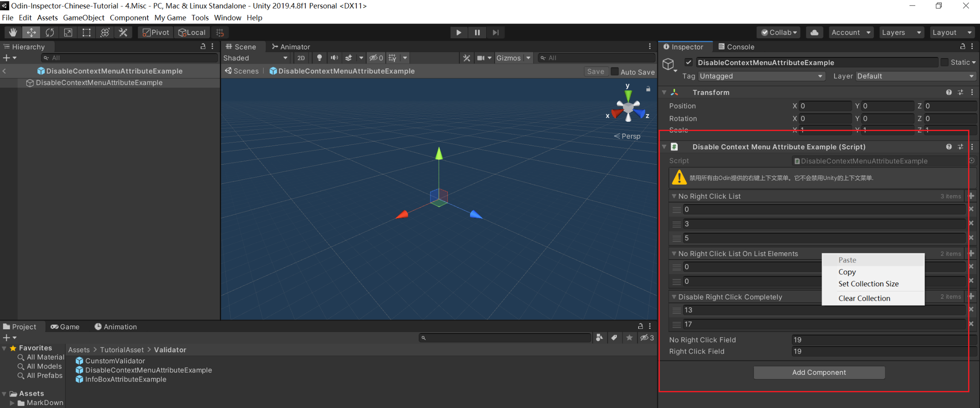Open Gizmos dropdown

[513, 58]
